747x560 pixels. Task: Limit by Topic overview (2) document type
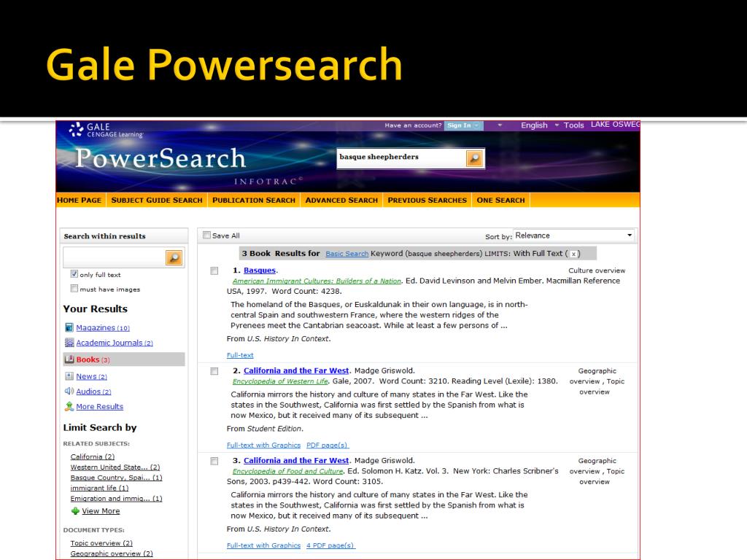pyautogui.click(x=101, y=543)
